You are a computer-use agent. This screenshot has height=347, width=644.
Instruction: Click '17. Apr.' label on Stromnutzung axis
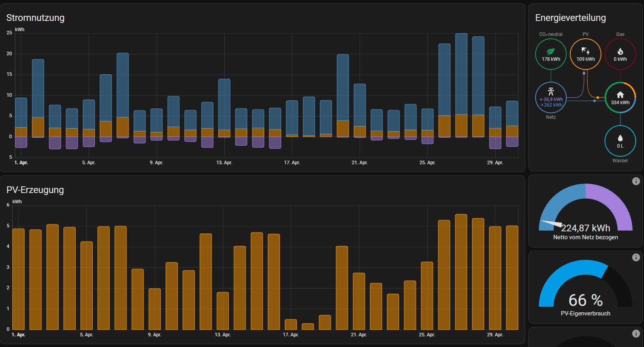click(x=292, y=163)
